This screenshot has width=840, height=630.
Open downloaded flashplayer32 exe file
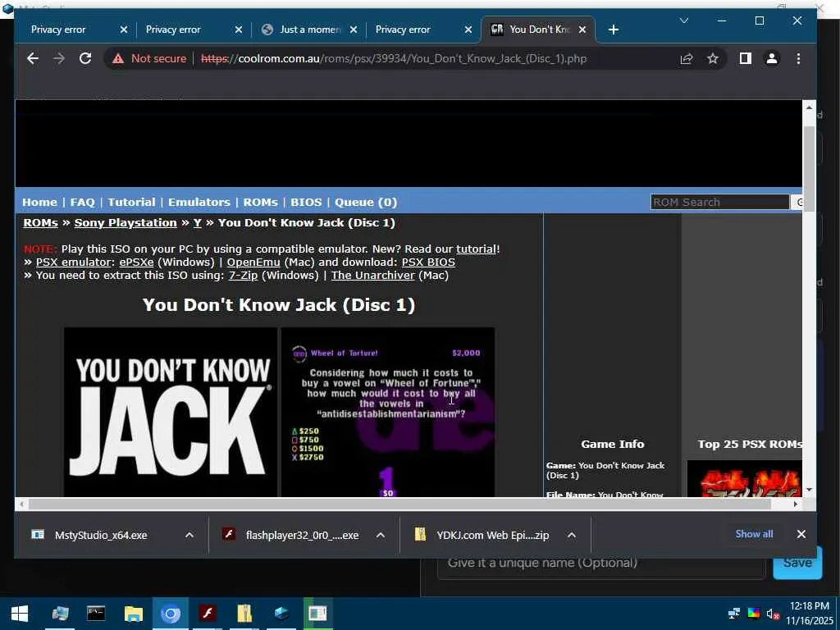302,535
